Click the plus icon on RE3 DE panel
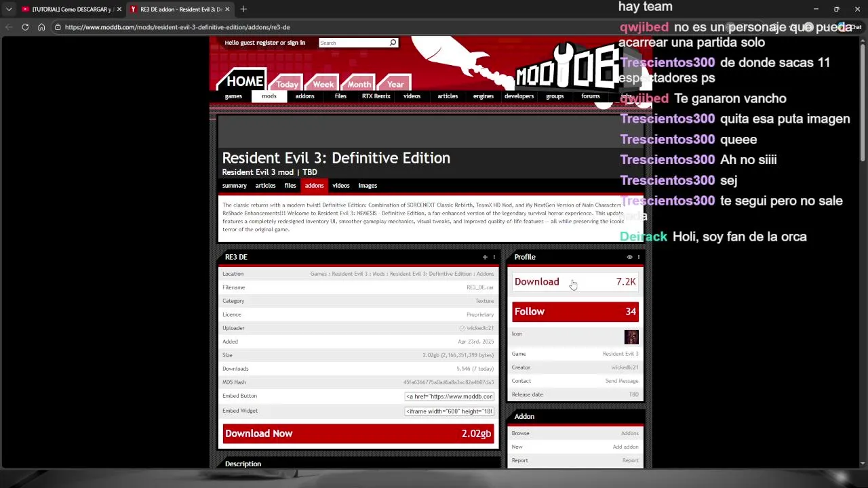The width and height of the screenshot is (868, 488). click(485, 258)
